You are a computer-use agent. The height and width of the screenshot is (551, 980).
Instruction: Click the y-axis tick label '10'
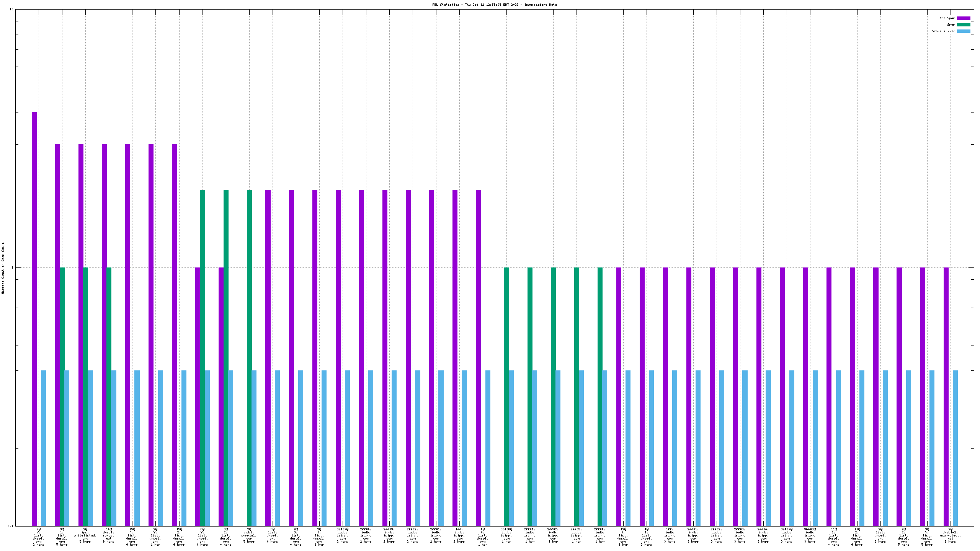click(x=11, y=9)
